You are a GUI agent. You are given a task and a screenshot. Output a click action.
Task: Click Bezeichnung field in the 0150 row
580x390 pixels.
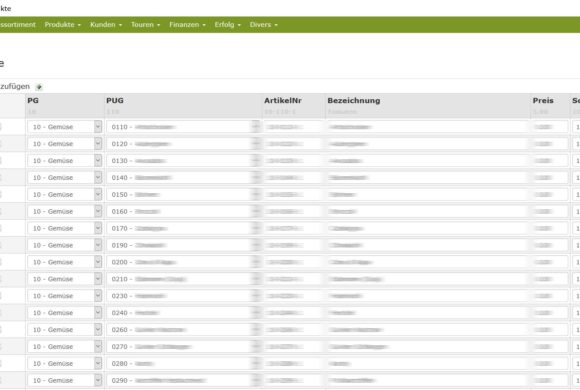(428, 195)
